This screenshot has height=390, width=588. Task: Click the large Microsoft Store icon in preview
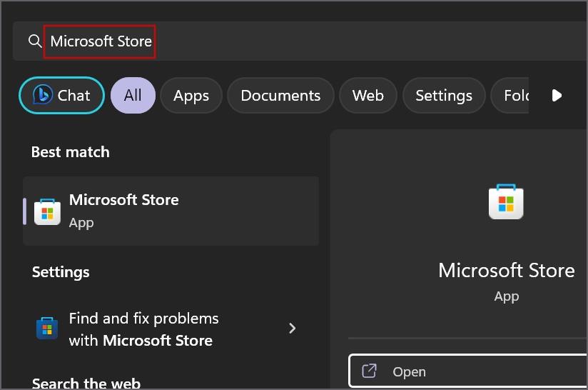coord(506,202)
